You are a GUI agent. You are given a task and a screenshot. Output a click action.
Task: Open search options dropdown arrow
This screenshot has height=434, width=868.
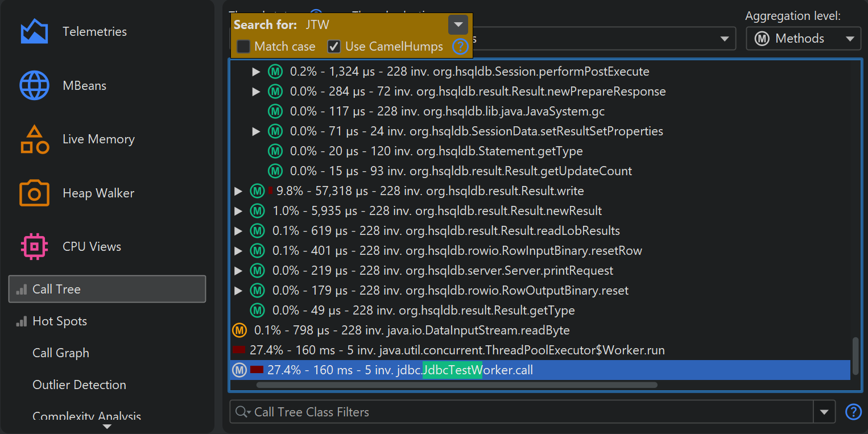pos(458,25)
